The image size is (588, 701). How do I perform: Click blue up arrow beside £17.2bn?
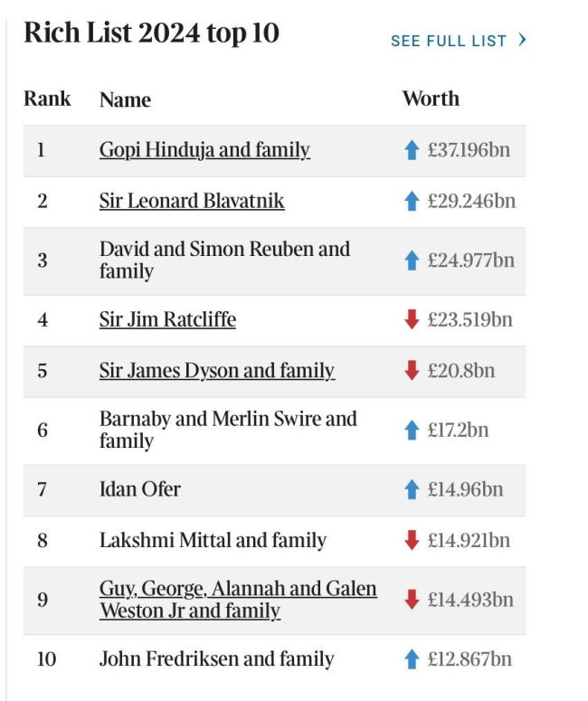pos(412,430)
